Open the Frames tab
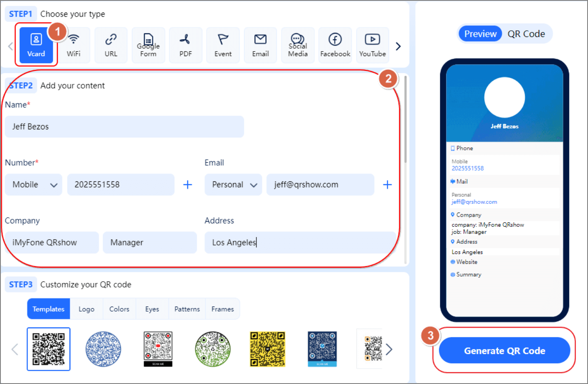 223,309
